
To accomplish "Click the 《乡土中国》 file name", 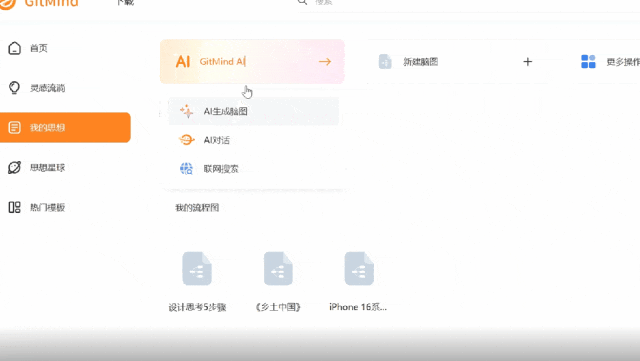I will (x=278, y=307).
